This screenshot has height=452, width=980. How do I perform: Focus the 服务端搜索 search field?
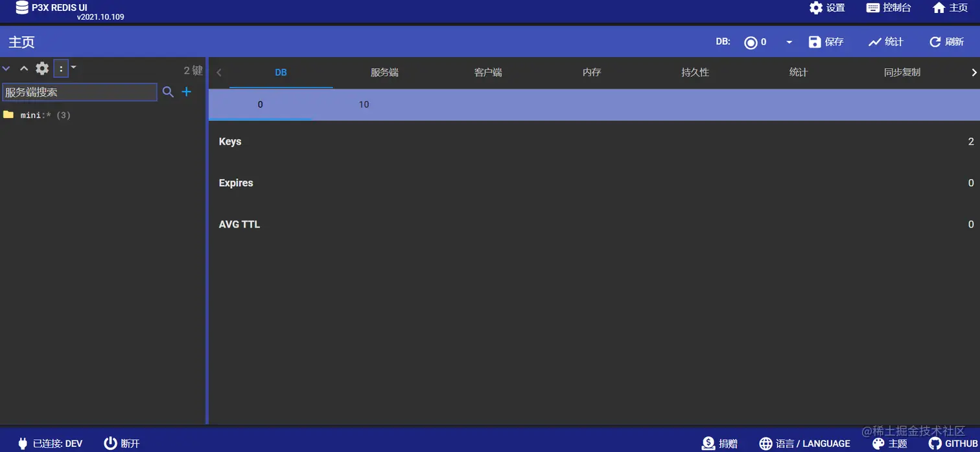pyautogui.click(x=80, y=92)
